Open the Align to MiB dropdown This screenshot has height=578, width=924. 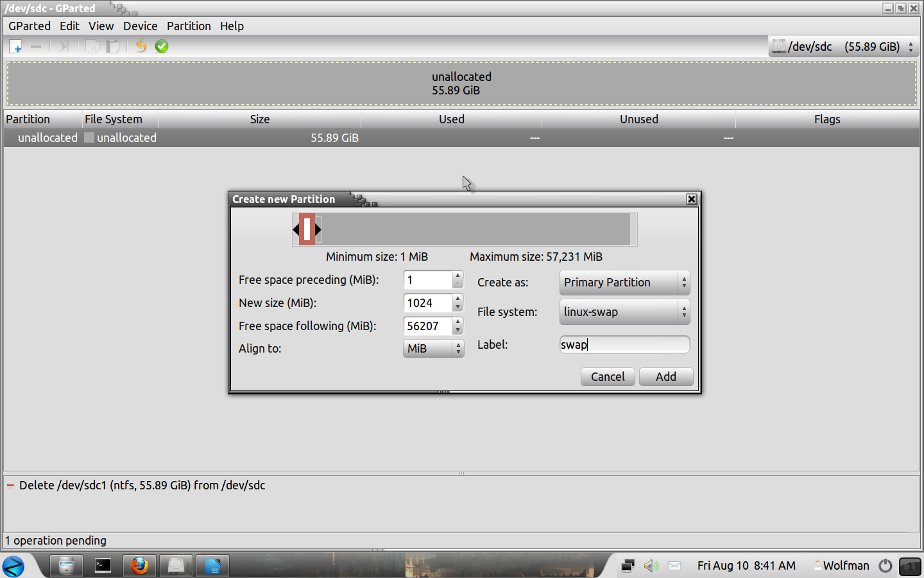pyautogui.click(x=433, y=349)
